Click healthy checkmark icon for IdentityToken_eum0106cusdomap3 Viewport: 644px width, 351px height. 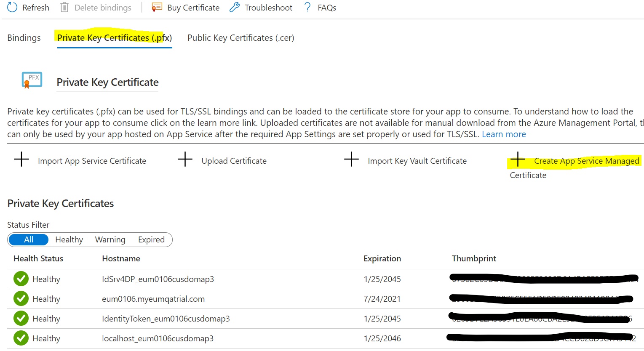click(21, 318)
